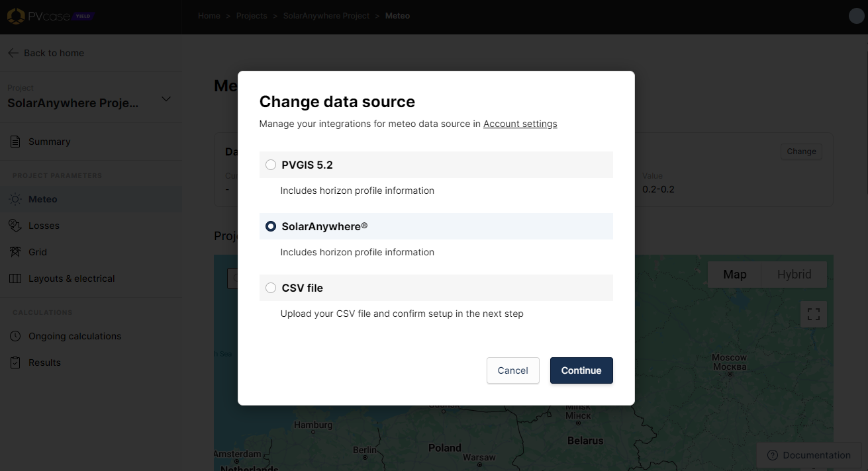The height and width of the screenshot is (471, 868).
Task: Click the Losses icon in sidebar
Action: tap(15, 226)
